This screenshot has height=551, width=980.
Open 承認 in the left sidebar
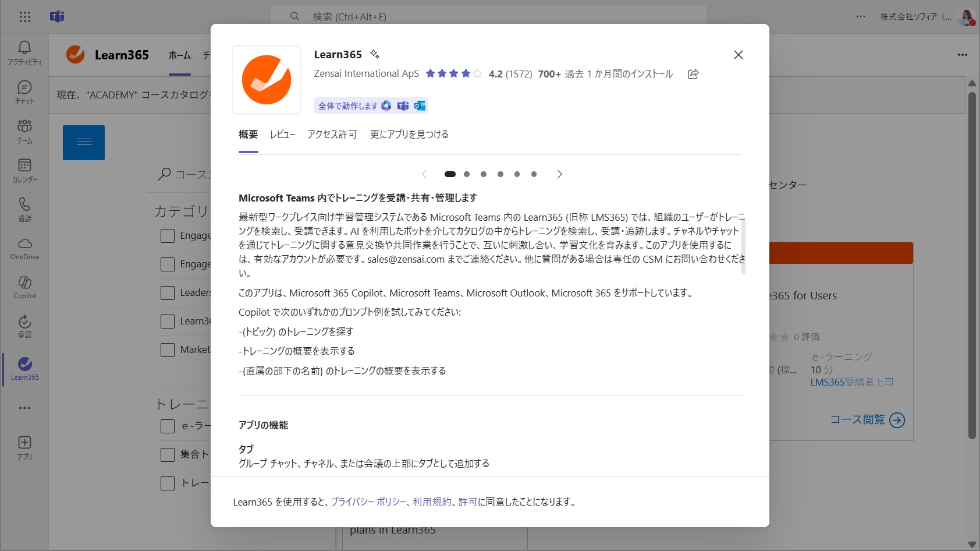[24, 327]
